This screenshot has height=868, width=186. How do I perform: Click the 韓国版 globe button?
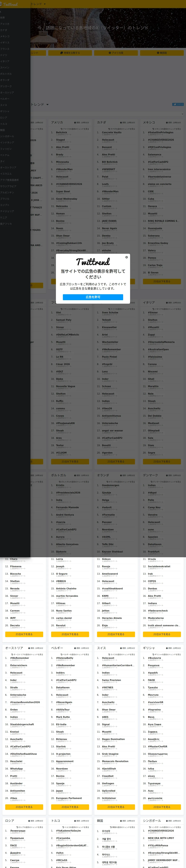click(162, 53)
